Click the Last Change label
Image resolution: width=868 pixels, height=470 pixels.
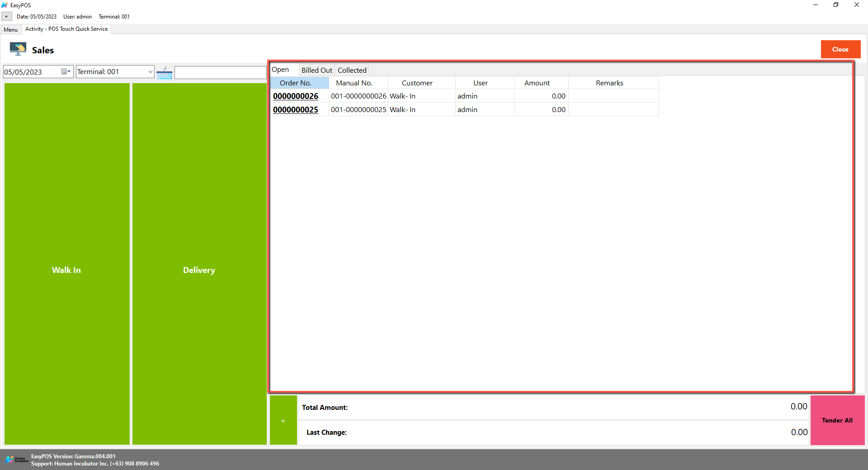pos(326,432)
